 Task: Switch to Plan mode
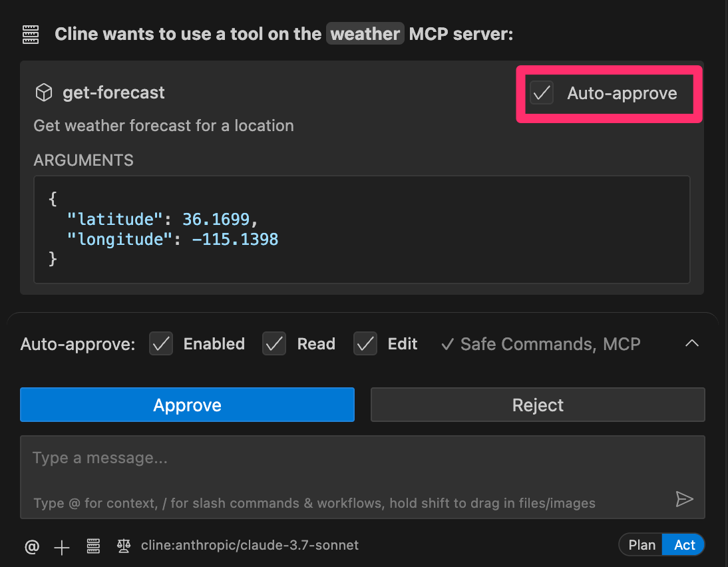click(641, 544)
